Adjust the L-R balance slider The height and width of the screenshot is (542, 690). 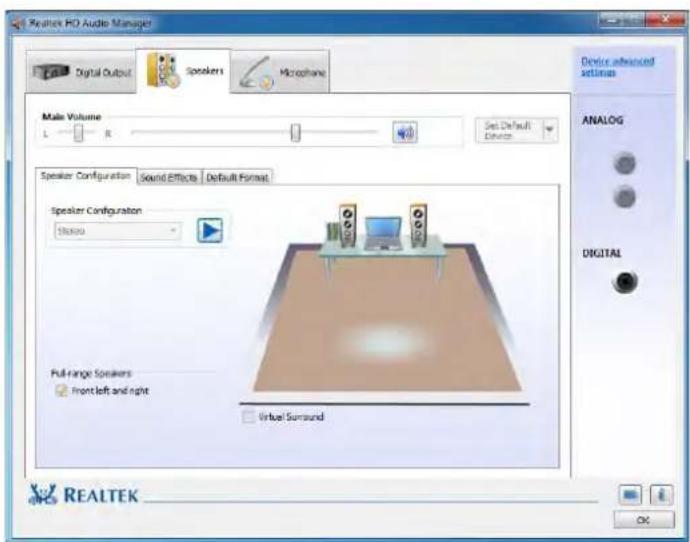pyautogui.click(x=78, y=133)
